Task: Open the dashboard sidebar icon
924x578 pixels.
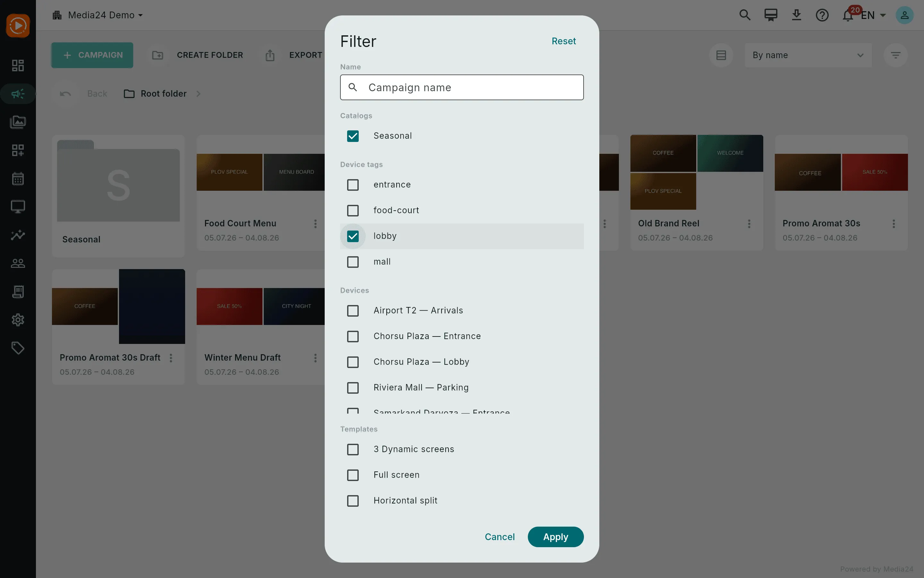Action: point(18,66)
